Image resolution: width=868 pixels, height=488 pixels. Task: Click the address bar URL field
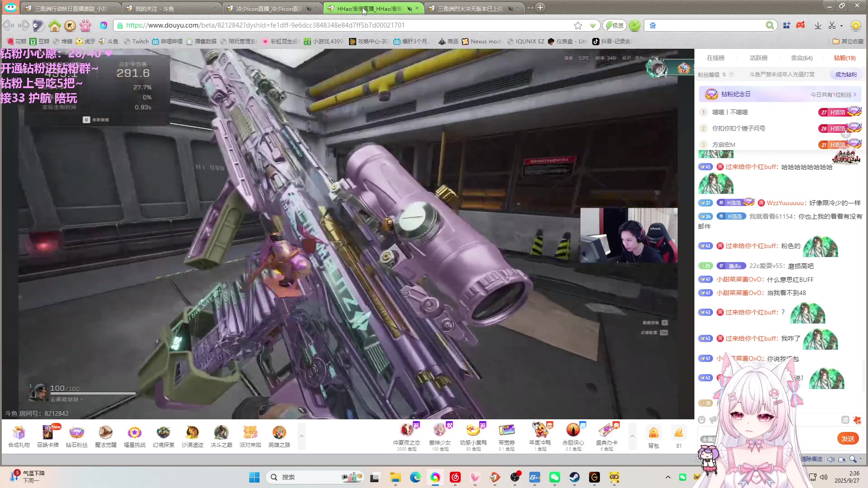click(x=344, y=25)
